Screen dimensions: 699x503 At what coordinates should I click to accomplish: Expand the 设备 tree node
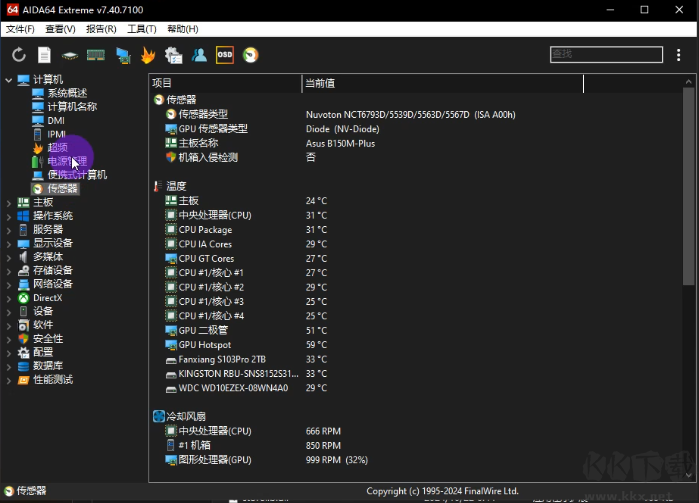click(x=8, y=312)
